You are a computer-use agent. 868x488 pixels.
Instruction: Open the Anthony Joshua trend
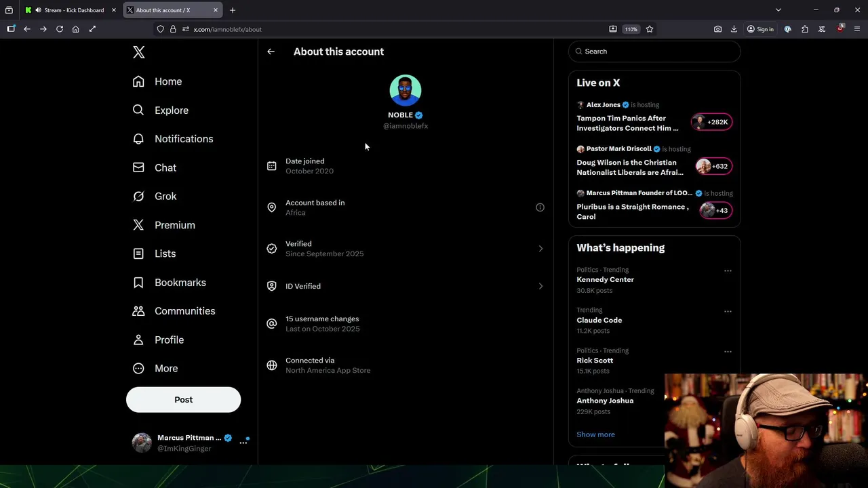605,401
